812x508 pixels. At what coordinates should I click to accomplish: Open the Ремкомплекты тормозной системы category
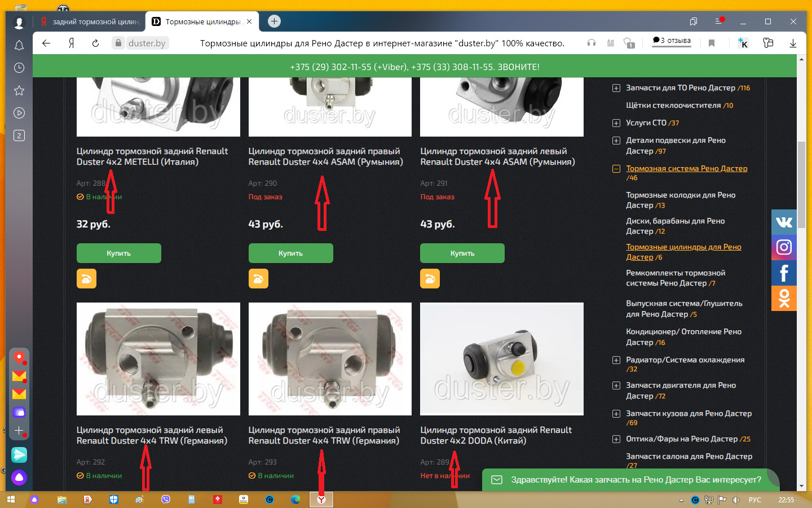coord(676,278)
